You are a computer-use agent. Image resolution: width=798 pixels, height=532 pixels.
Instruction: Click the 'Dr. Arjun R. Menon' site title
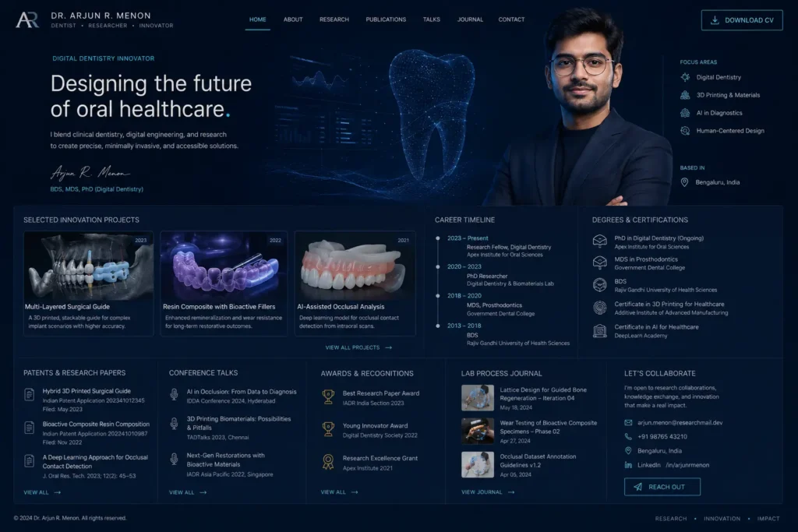tap(101, 16)
